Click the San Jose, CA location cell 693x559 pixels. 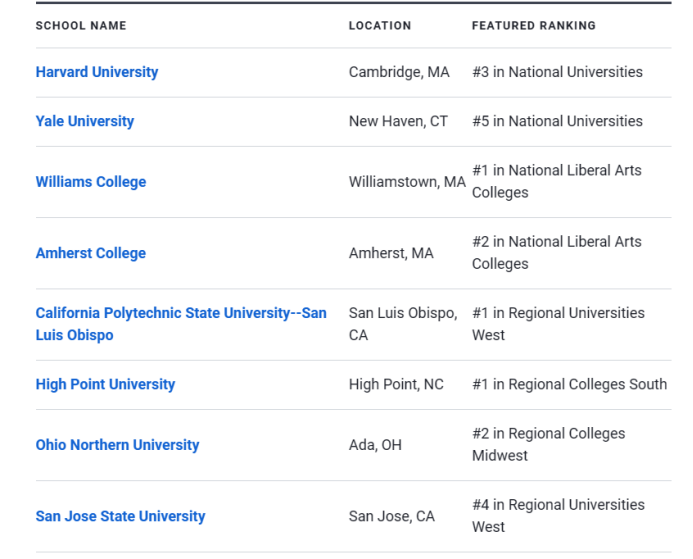(392, 516)
